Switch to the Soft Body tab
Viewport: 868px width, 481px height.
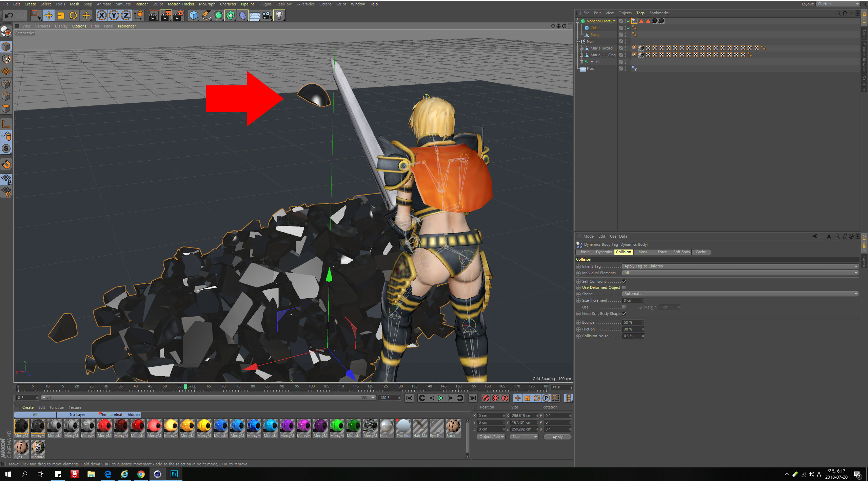pyautogui.click(x=681, y=252)
